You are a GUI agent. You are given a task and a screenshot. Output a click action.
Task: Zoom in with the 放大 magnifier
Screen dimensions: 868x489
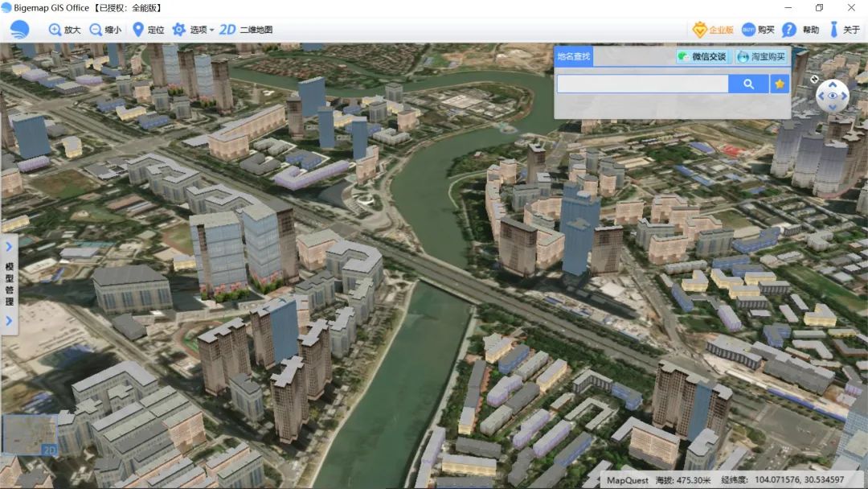55,29
